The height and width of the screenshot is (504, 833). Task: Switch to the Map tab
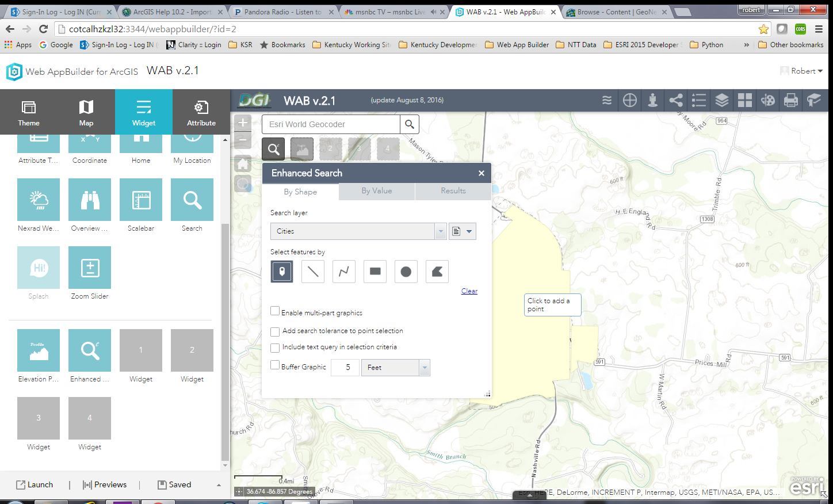click(x=86, y=112)
